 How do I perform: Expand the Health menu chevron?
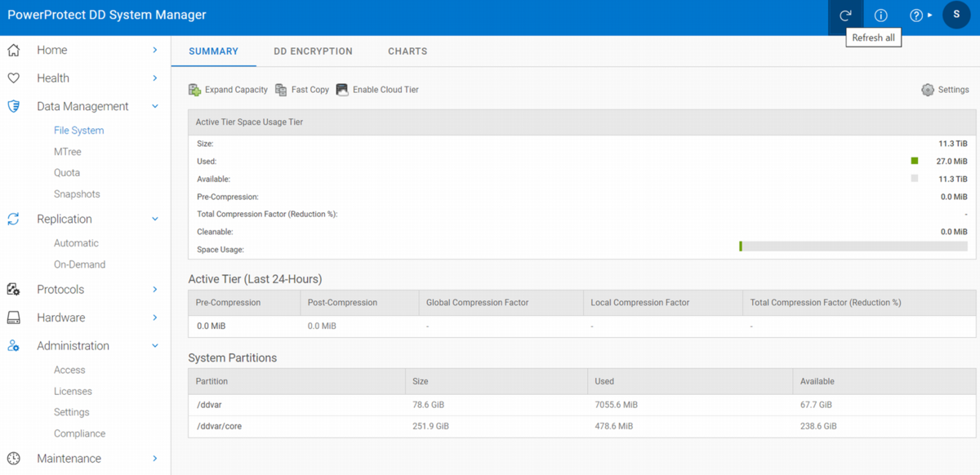155,78
